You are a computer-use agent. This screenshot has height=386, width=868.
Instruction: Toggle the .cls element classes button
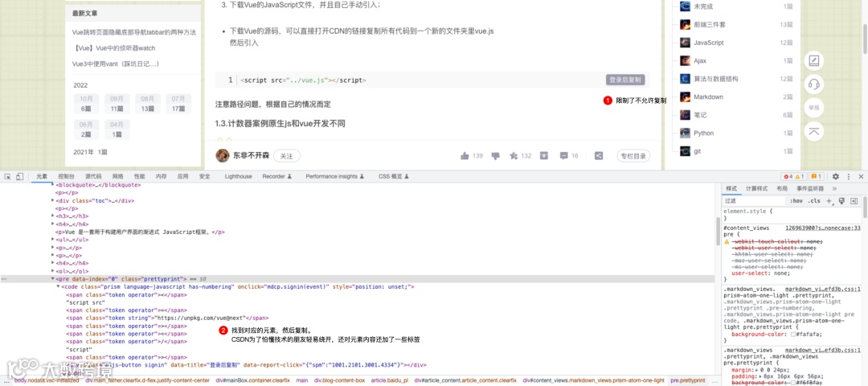coord(814,200)
